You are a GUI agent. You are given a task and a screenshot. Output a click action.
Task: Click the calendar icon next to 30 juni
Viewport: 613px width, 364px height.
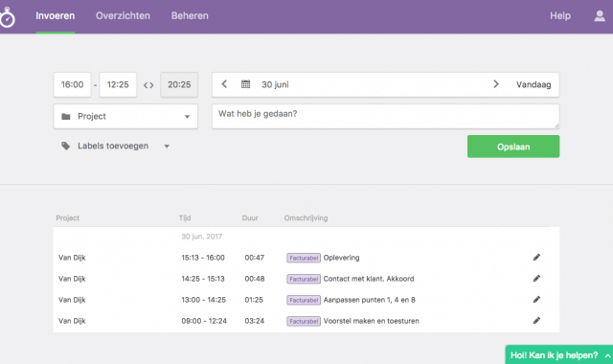coord(245,84)
